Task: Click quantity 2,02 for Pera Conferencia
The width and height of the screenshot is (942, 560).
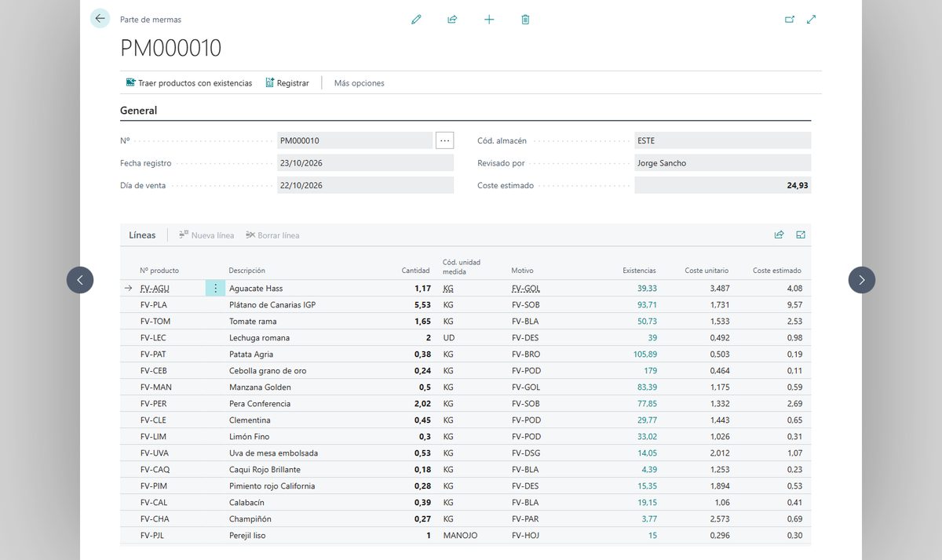Action: click(422, 404)
